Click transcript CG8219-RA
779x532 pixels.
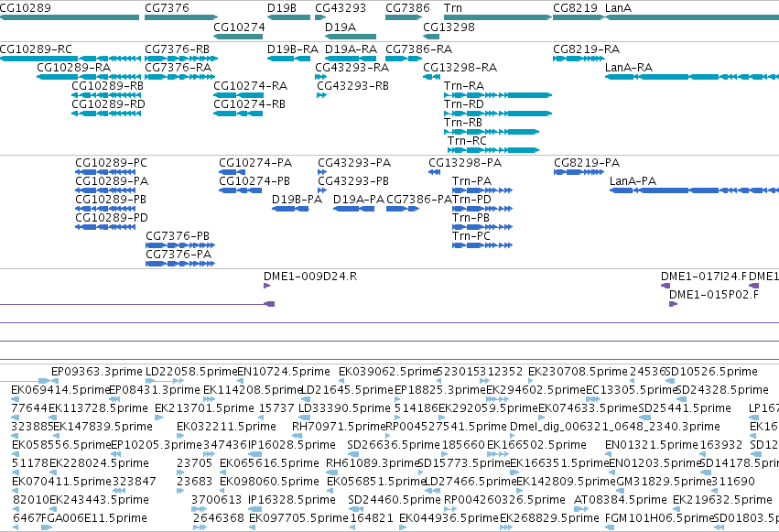pyautogui.click(x=586, y=49)
